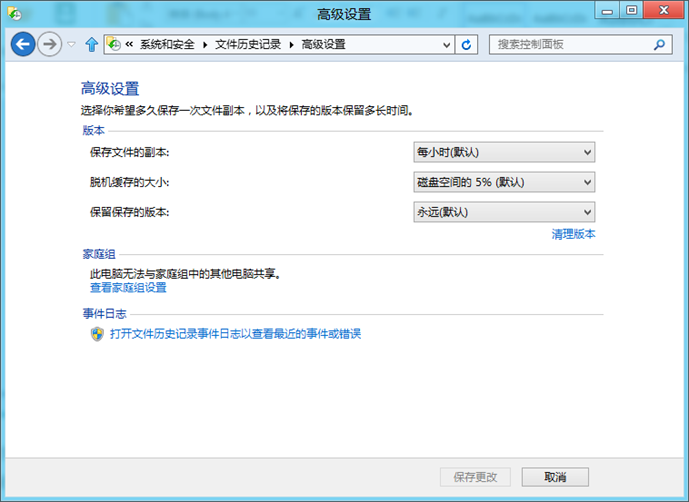Viewport: 689px width, 502px height.
Task: Click the window title bar system icon
Action: [x=15, y=14]
